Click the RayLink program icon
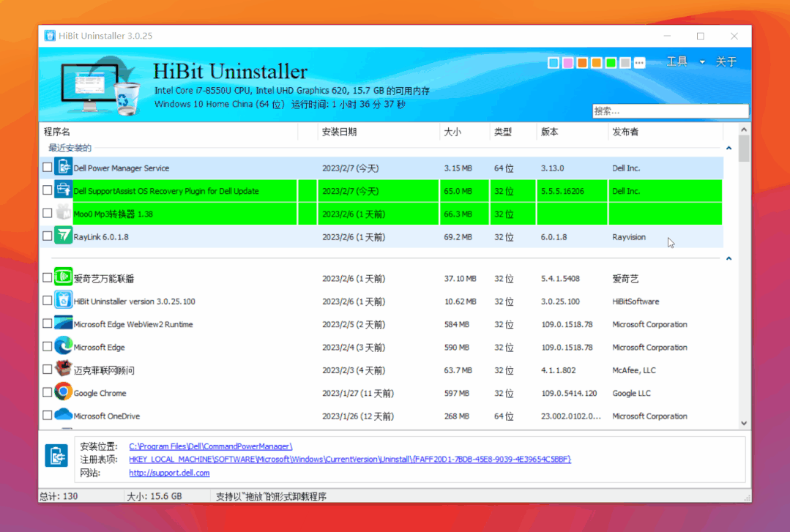This screenshot has height=532, width=790. point(63,236)
